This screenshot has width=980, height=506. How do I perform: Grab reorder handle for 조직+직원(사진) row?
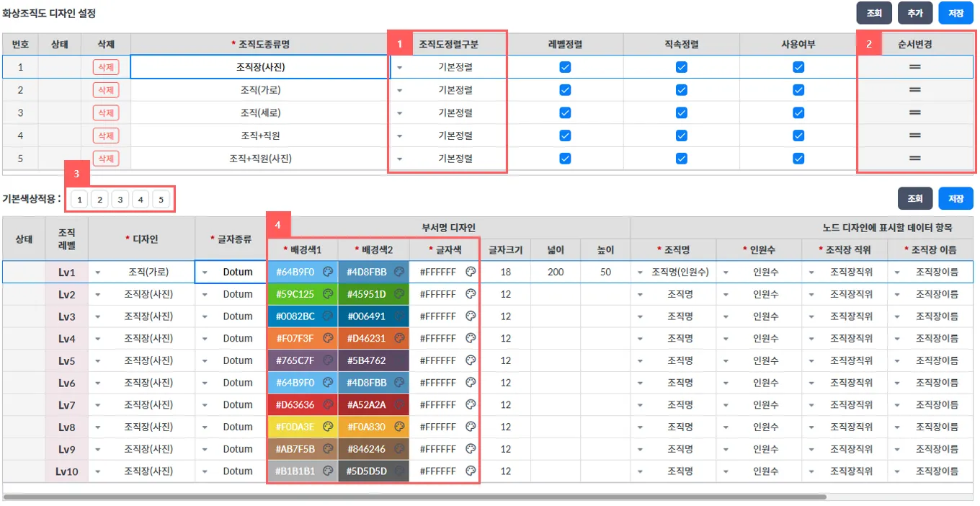coord(915,159)
